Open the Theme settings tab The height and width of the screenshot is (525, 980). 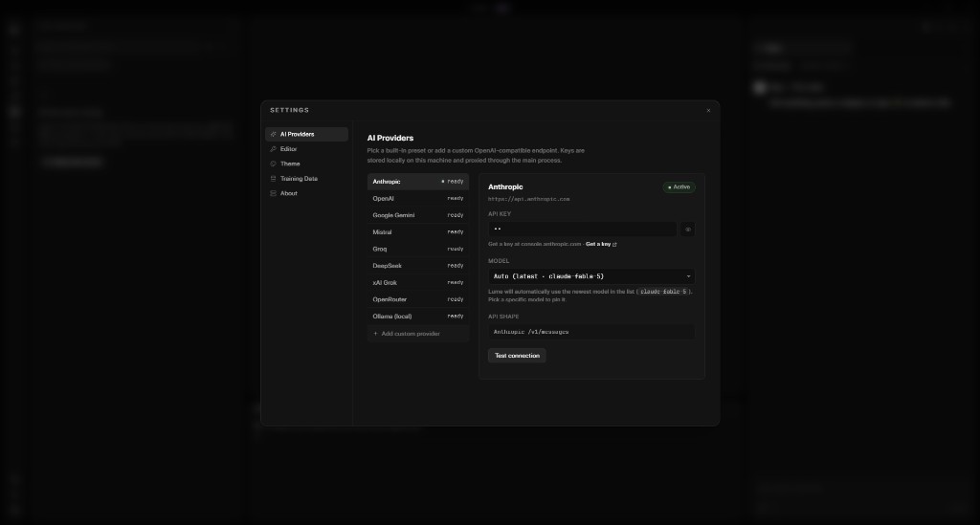pyautogui.click(x=306, y=164)
